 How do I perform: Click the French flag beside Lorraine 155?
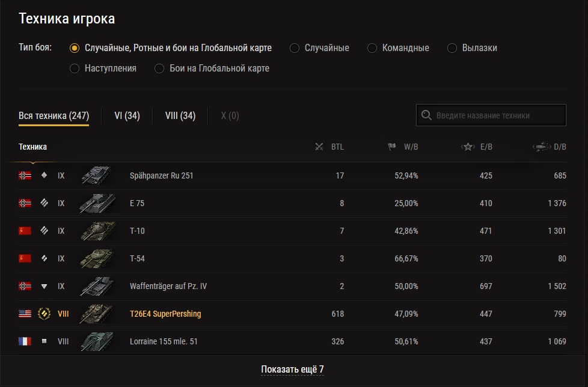click(25, 341)
